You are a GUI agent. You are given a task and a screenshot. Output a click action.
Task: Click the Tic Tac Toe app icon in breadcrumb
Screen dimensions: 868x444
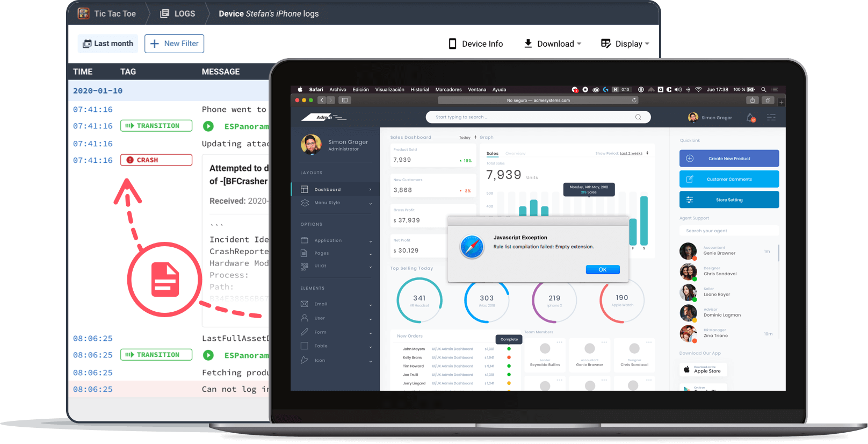pos(83,13)
